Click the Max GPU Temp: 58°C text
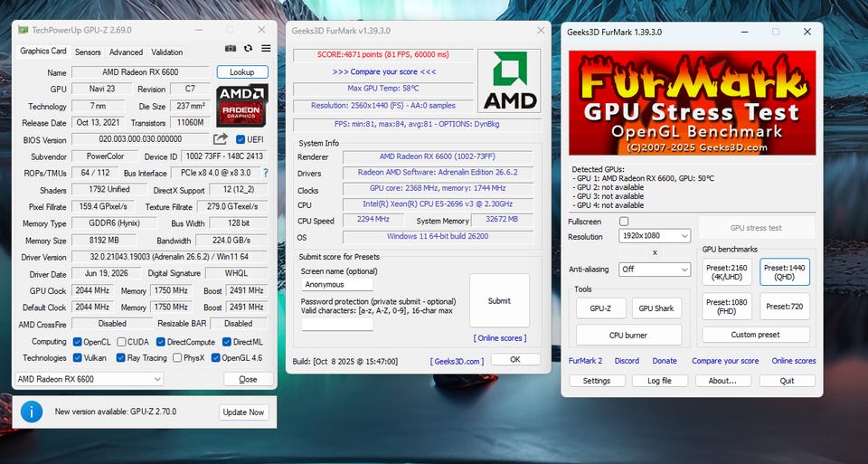This screenshot has width=868, height=464. click(382, 89)
